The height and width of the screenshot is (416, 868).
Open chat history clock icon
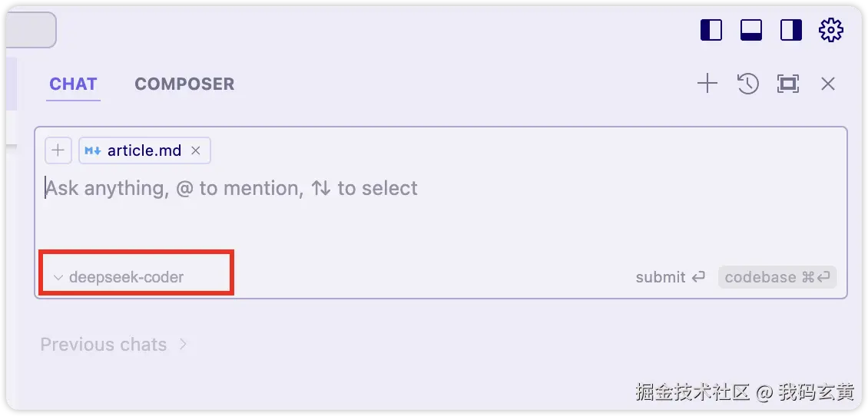click(747, 84)
